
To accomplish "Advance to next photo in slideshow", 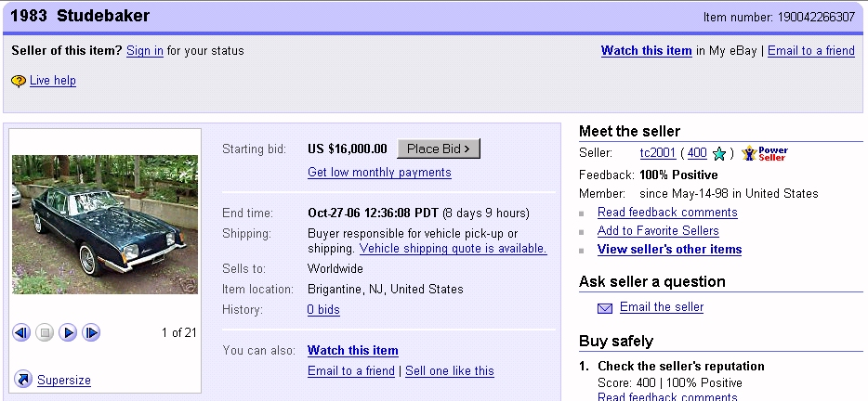I will coord(91,332).
